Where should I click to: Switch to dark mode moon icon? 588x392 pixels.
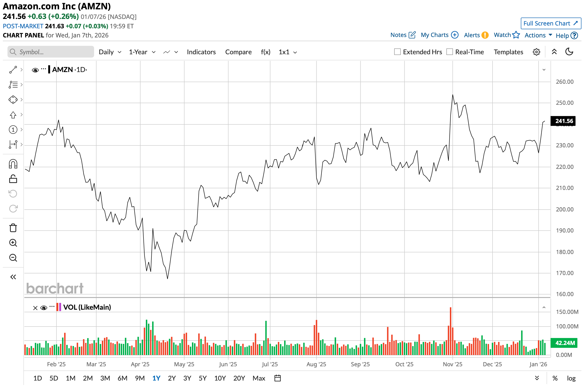point(570,52)
